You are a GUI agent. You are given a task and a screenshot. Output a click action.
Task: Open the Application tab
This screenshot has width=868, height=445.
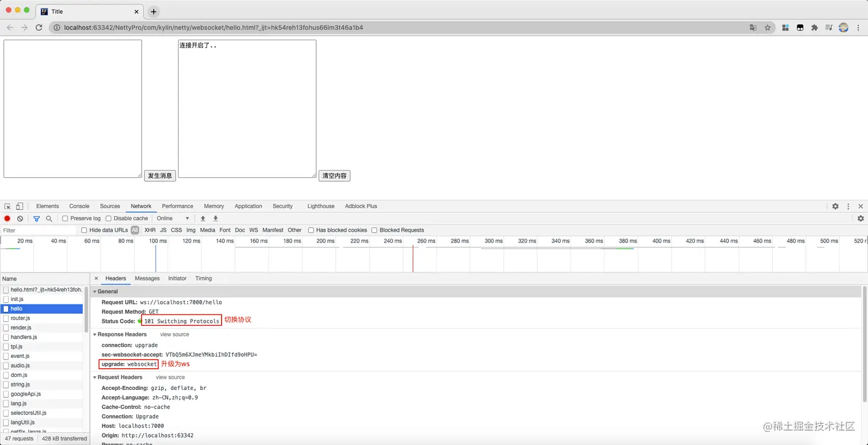tap(249, 206)
